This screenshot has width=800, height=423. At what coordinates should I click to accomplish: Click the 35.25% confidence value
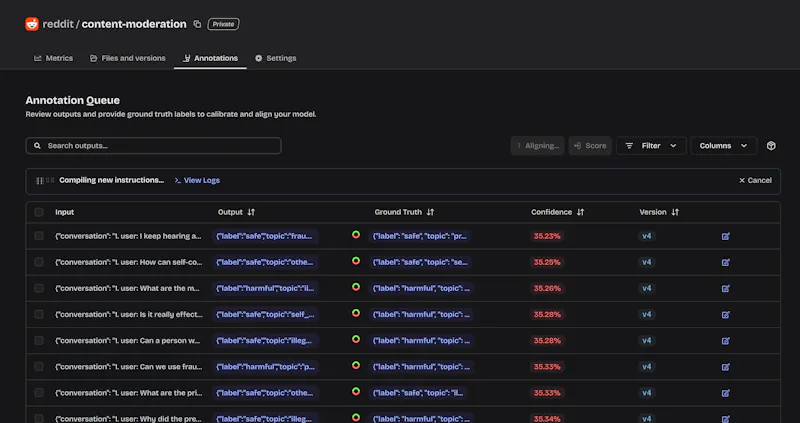547,262
